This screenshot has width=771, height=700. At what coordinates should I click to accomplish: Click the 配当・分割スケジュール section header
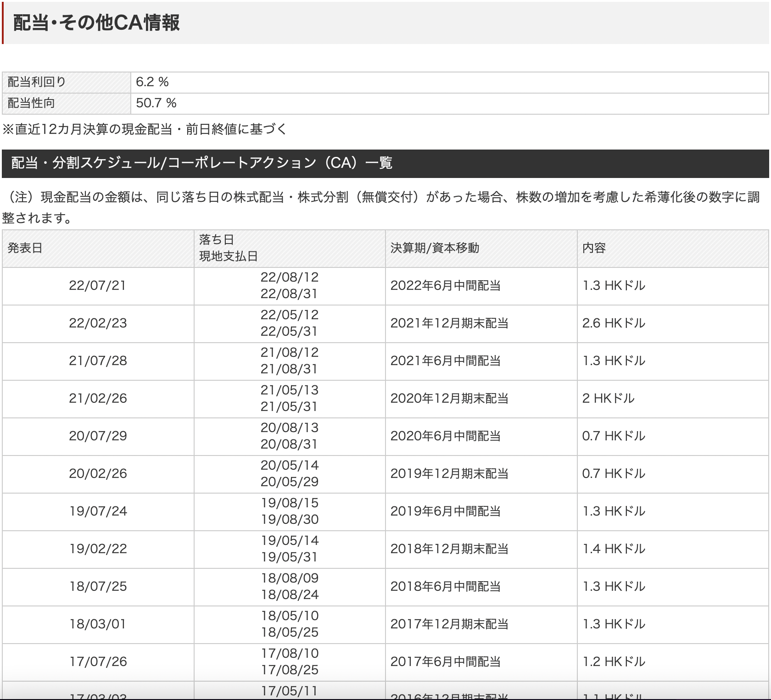pos(385,163)
